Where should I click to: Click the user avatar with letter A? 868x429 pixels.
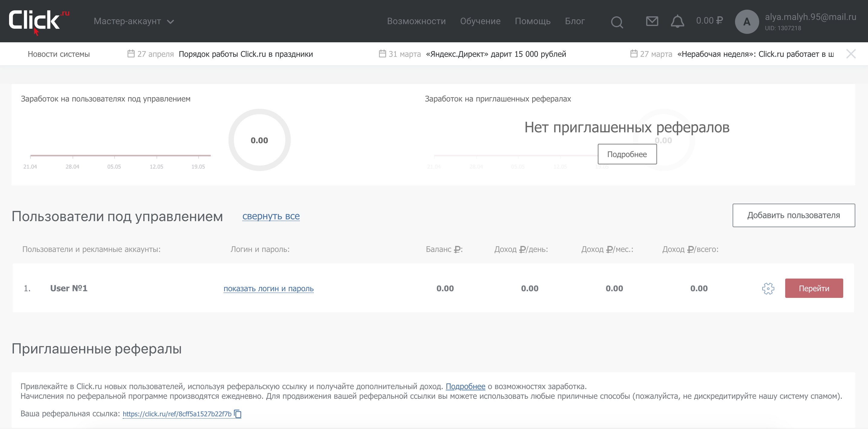[x=747, y=21]
